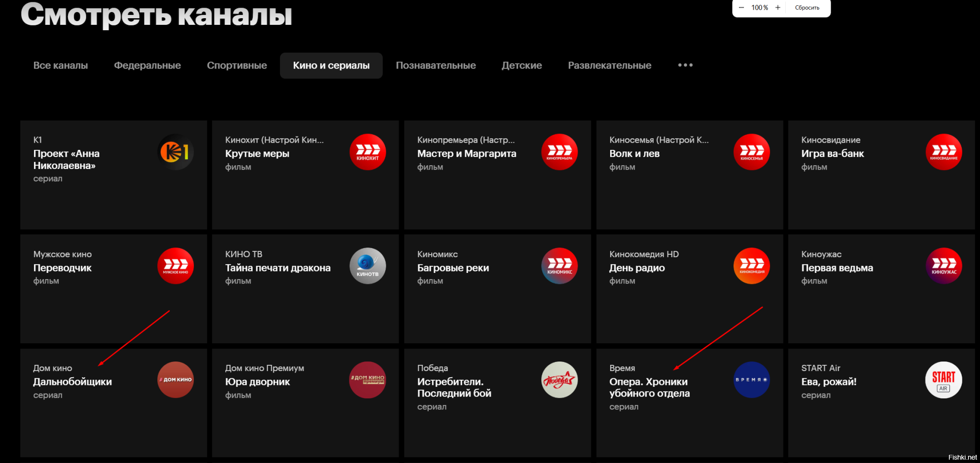The image size is (980, 463).
Task: Click the Кинопремьера channel logo
Action: (x=559, y=152)
